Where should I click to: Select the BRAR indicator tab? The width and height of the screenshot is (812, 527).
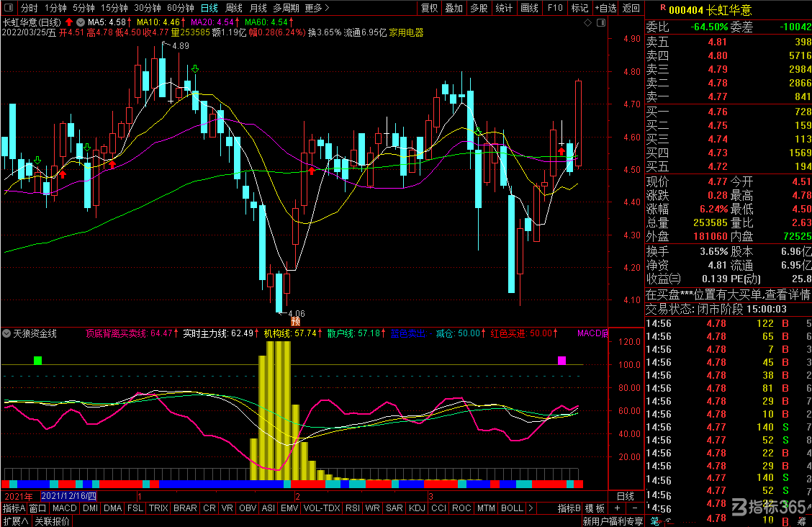tap(185, 508)
